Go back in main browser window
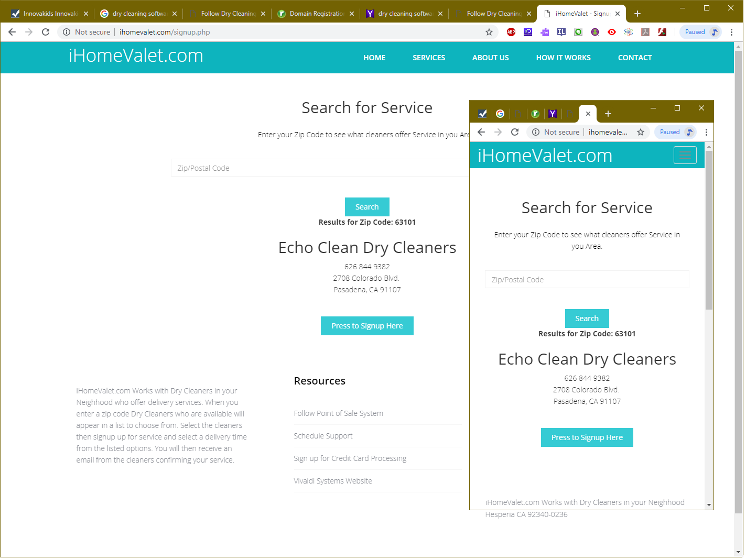The image size is (746, 560). point(12,32)
